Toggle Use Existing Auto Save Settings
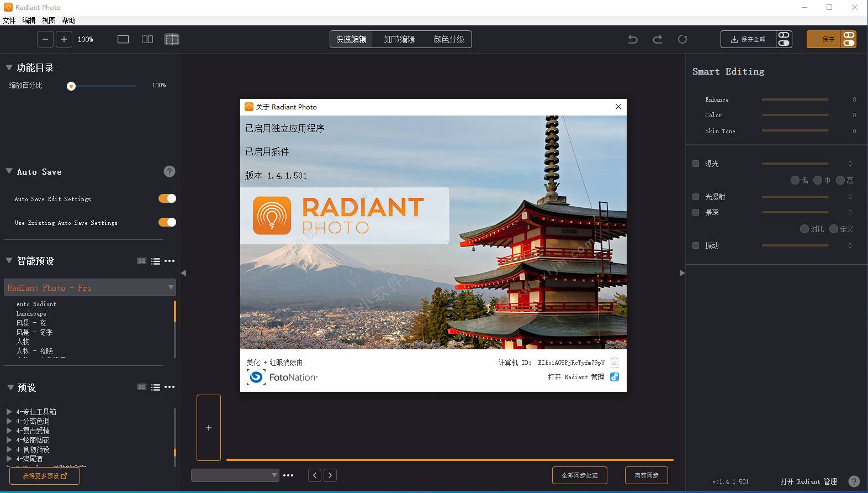The width and height of the screenshot is (868, 493). pyautogui.click(x=167, y=222)
